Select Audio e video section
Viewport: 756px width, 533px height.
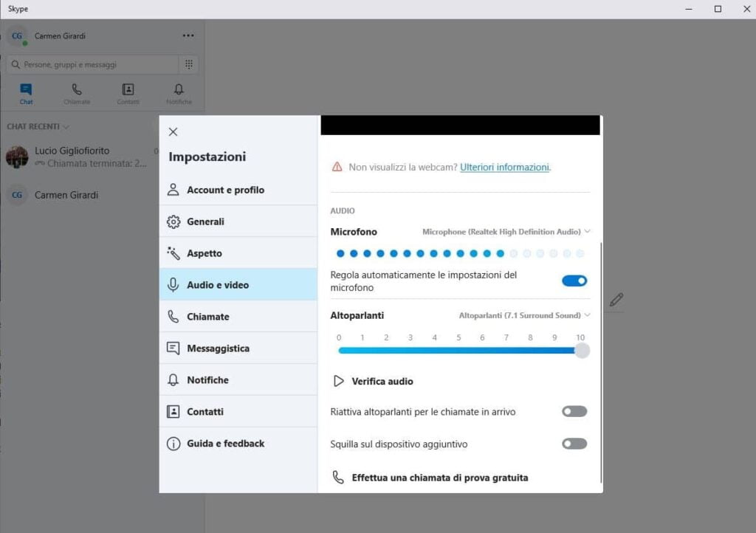[x=238, y=285]
